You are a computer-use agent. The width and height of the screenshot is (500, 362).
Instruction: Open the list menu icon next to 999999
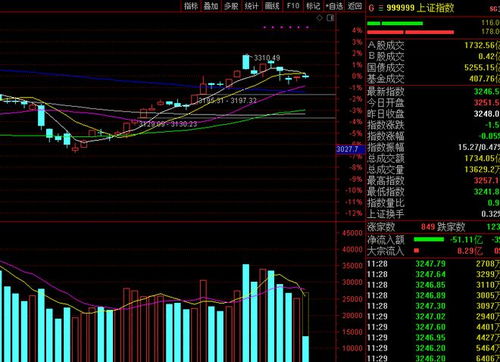pyautogui.click(x=381, y=8)
